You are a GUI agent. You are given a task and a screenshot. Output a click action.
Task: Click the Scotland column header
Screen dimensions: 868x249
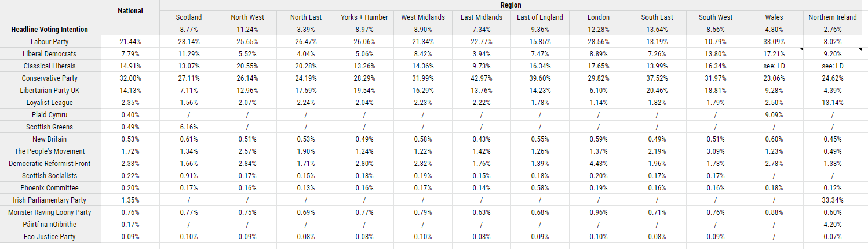[x=189, y=17]
